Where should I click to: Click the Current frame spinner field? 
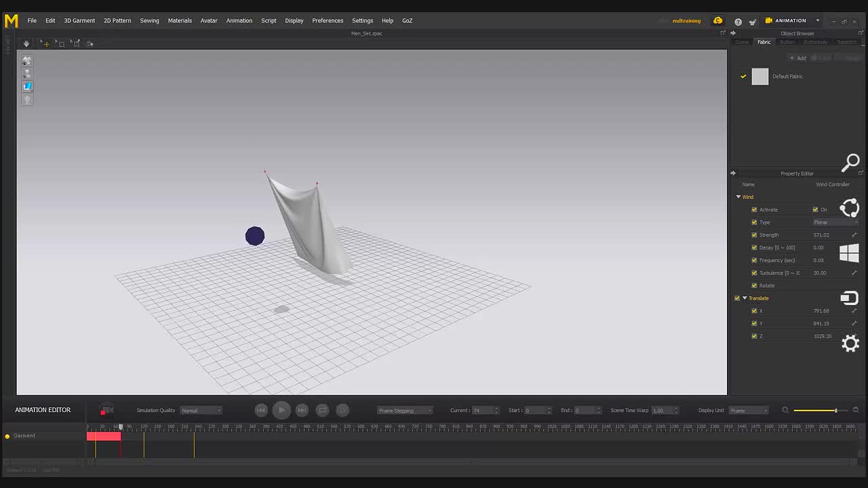click(486, 410)
